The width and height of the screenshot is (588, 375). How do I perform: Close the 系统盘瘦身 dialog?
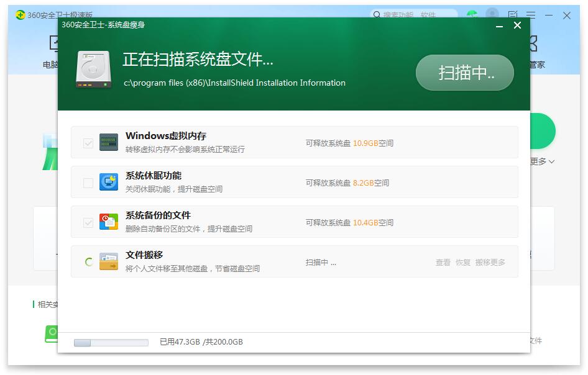point(517,25)
